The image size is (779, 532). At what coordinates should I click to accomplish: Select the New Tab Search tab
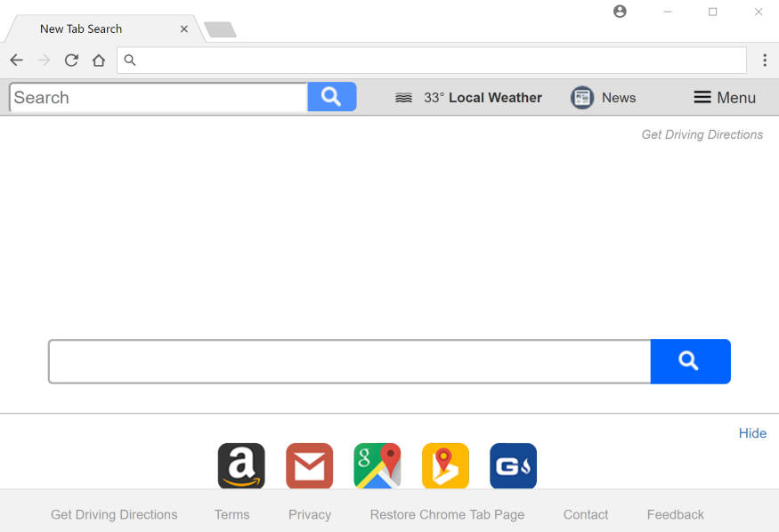pos(81,28)
